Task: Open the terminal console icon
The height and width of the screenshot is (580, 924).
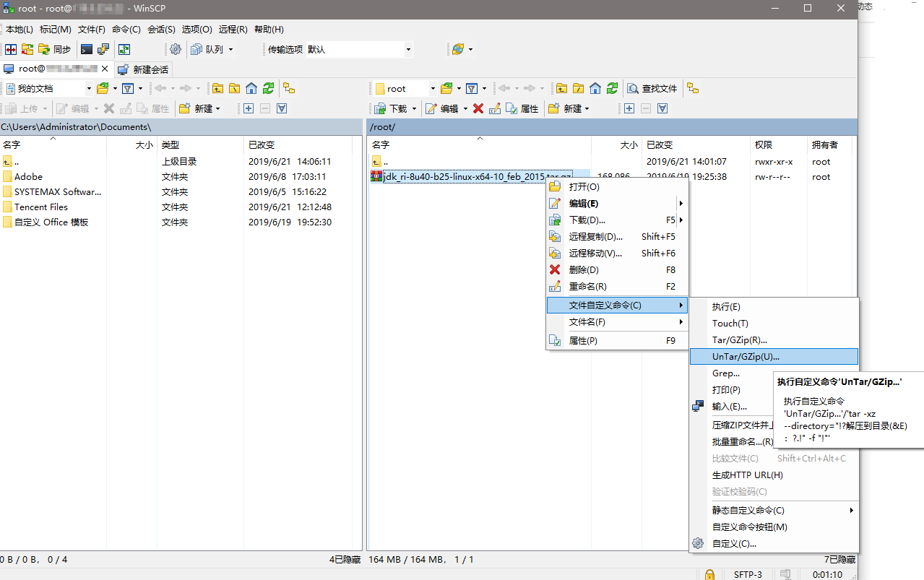Action: [87, 49]
